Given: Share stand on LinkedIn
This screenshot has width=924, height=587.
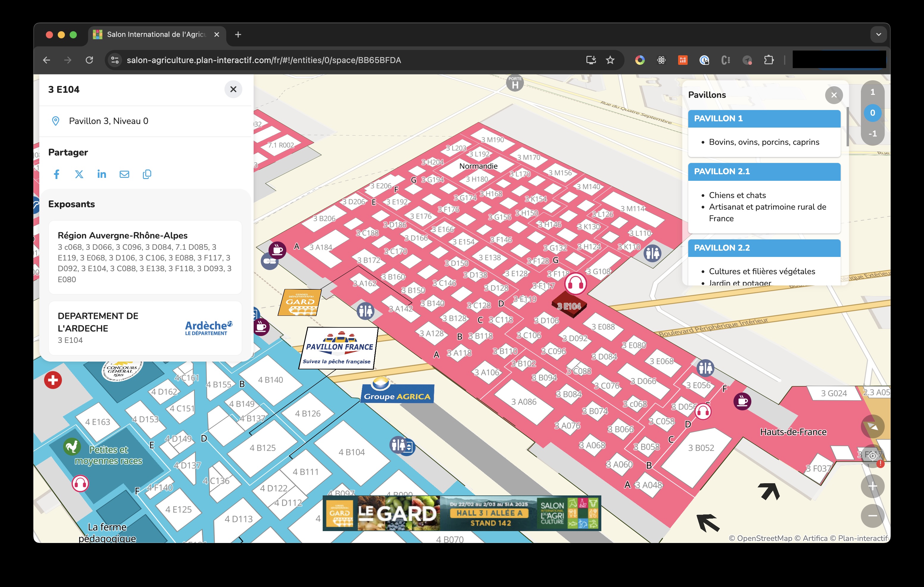Looking at the screenshot, I should pos(102,175).
